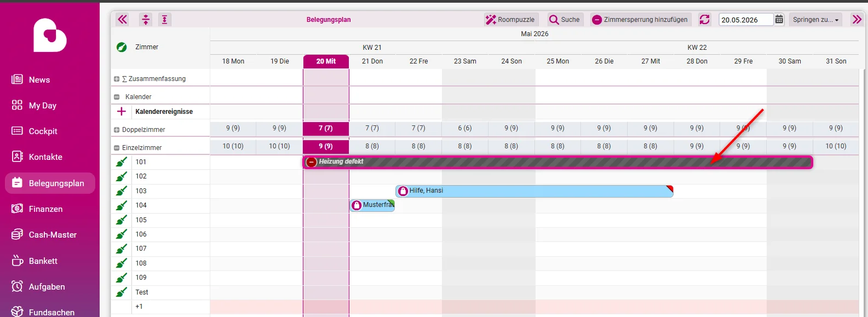Select the Hilfe, Hansi booking bar
Image resolution: width=868 pixels, height=317 pixels.
pos(534,191)
